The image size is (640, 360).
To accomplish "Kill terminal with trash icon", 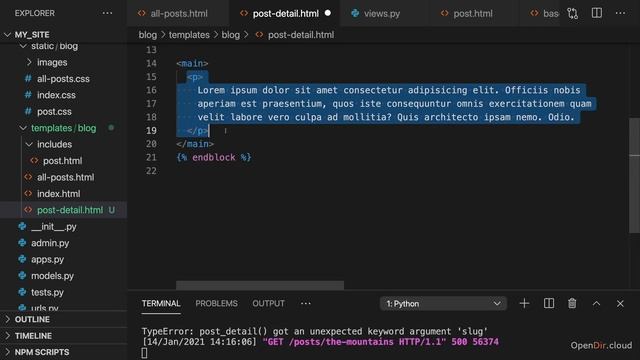I will coord(572,303).
